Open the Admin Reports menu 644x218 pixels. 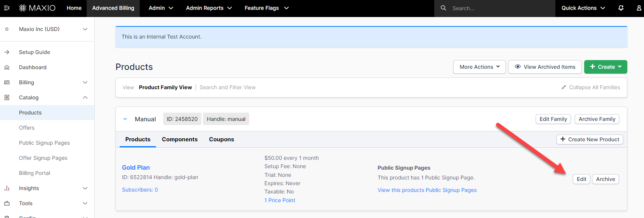(209, 8)
